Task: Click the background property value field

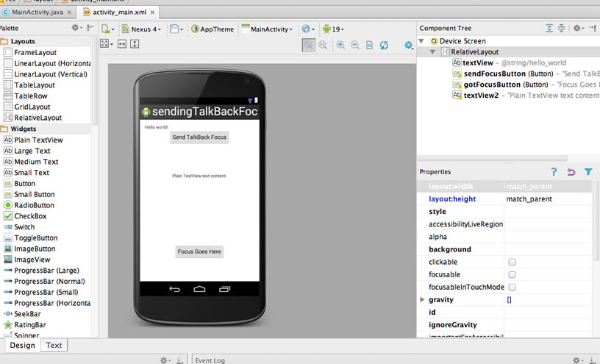Action: 548,249
